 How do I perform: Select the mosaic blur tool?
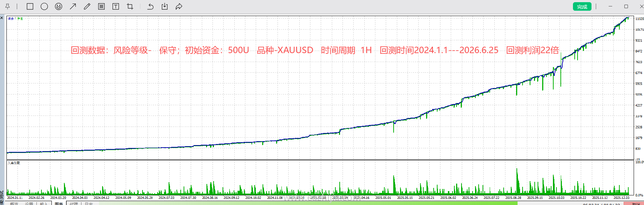click(101, 6)
